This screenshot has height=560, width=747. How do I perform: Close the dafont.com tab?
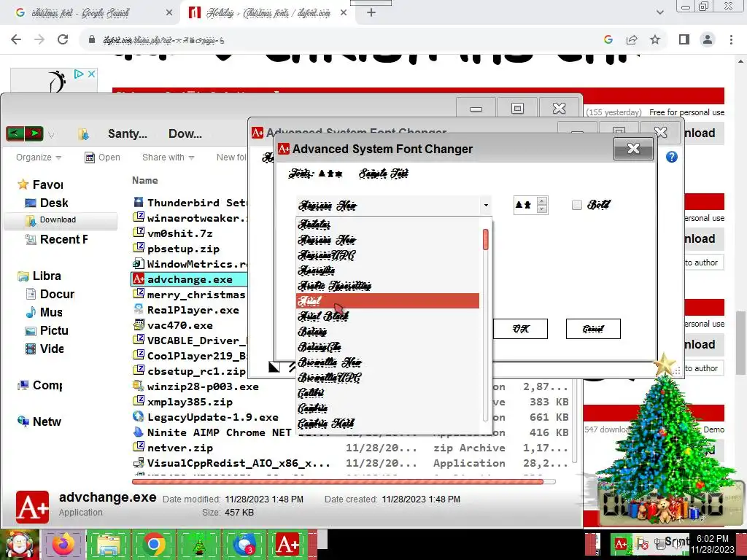344,13
